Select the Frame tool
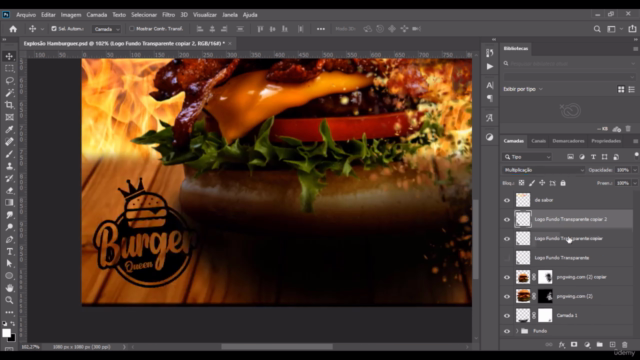Screen dimensions: 640x360 point(9,117)
